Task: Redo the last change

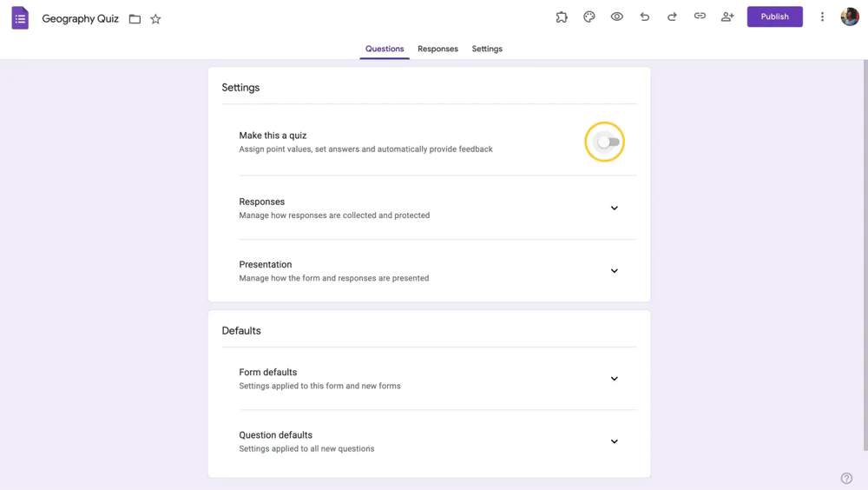Action: click(672, 17)
